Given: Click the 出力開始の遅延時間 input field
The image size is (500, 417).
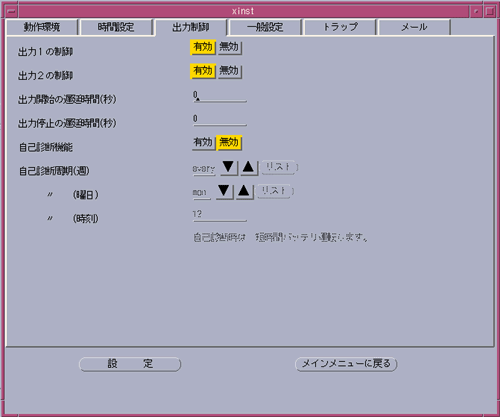Looking at the screenshot, I should click(220, 96).
